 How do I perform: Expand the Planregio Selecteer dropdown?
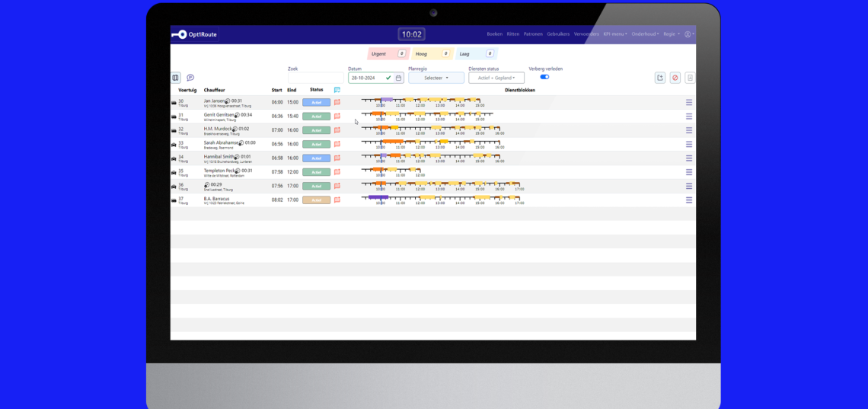point(436,78)
